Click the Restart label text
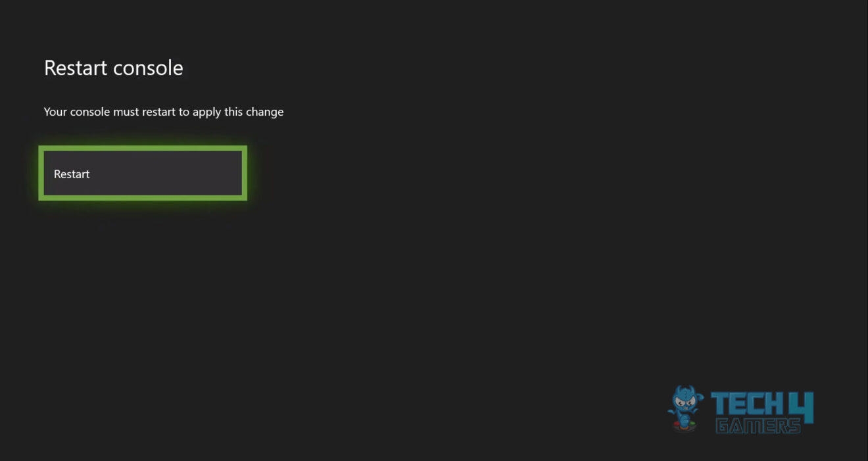Screen dimensions: 868x461 pyautogui.click(x=72, y=174)
